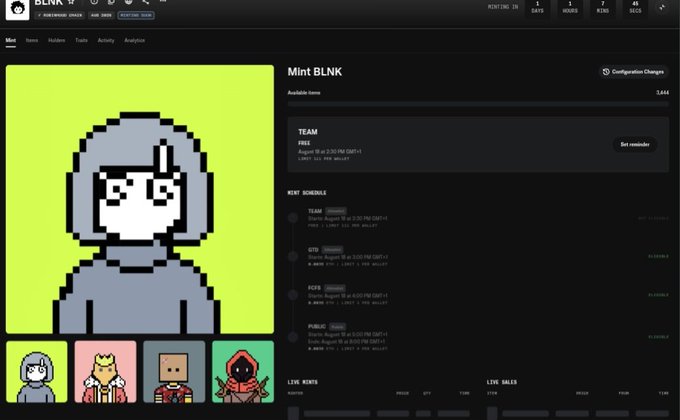Image resolution: width=680 pixels, height=420 pixels.
Task: Click the Minting Soon status badge
Action: tap(136, 15)
